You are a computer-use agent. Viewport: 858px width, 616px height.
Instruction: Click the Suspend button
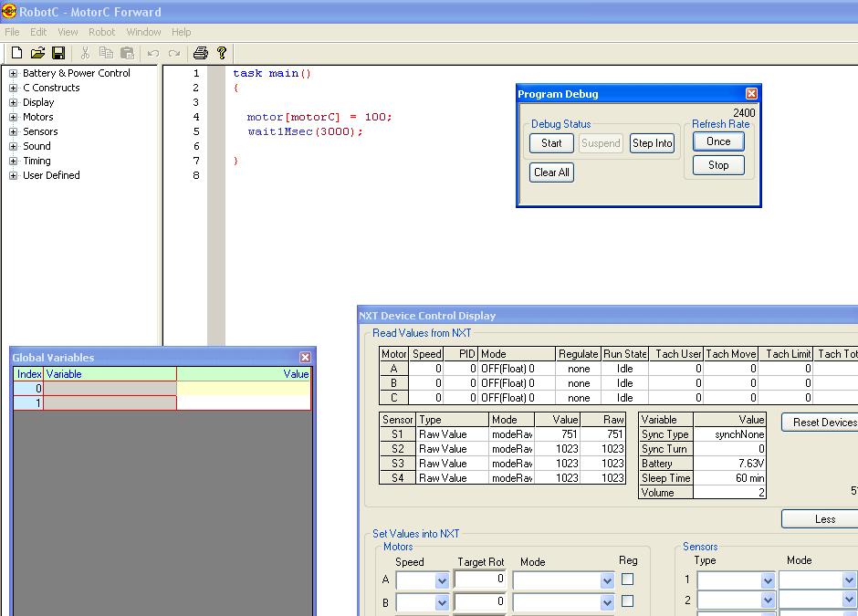601,143
